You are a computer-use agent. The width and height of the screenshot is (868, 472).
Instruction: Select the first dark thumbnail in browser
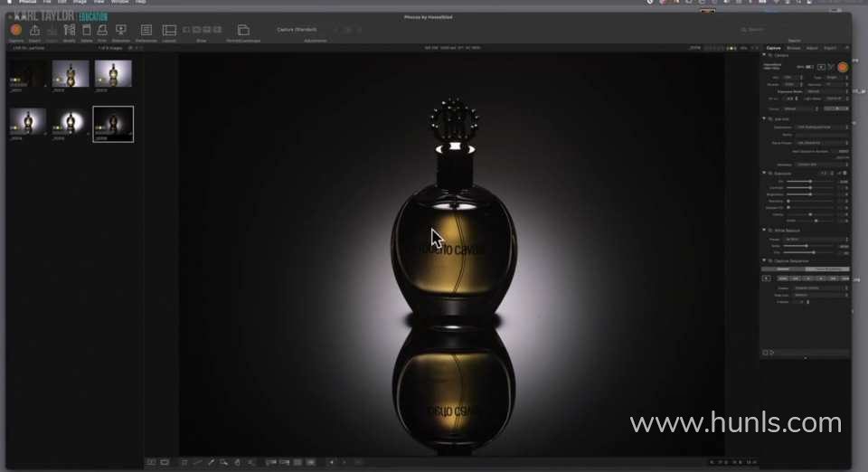tap(27, 73)
